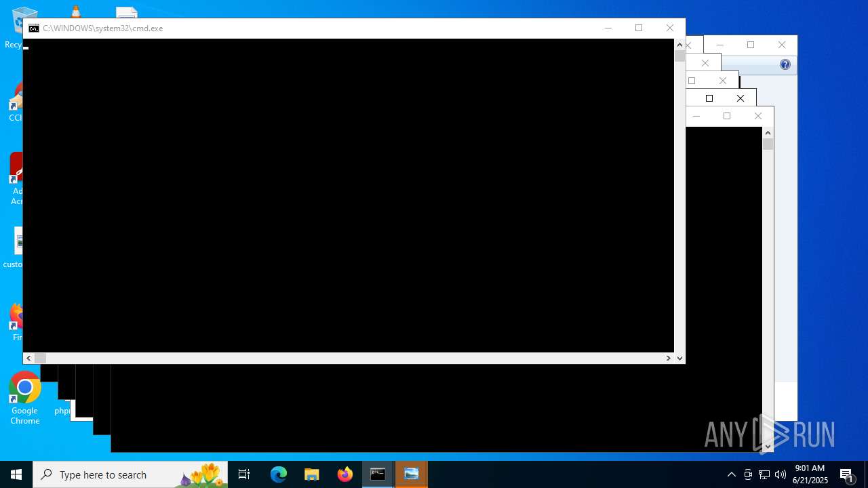Click front cmd horizontal scroll right arrow
868x488 pixels.
point(668,358)
